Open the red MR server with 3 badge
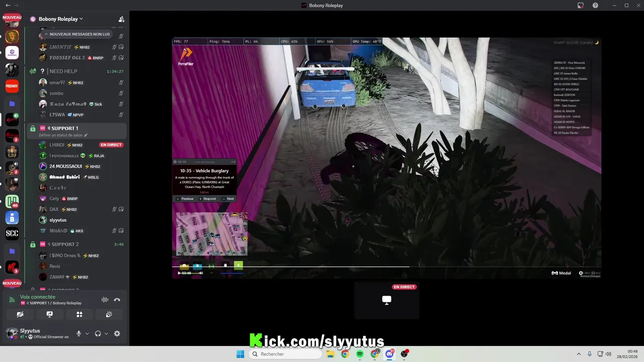 pos(12,266)
